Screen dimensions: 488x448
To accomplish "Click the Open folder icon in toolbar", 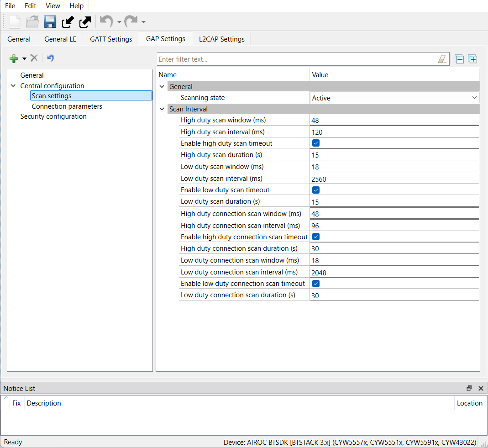I will (32, 22).
